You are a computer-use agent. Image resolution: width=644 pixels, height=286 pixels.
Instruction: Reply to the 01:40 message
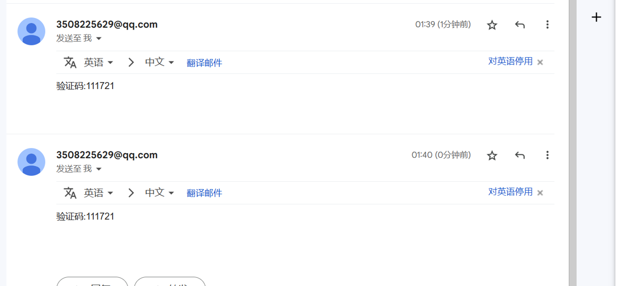pos(520,155)
